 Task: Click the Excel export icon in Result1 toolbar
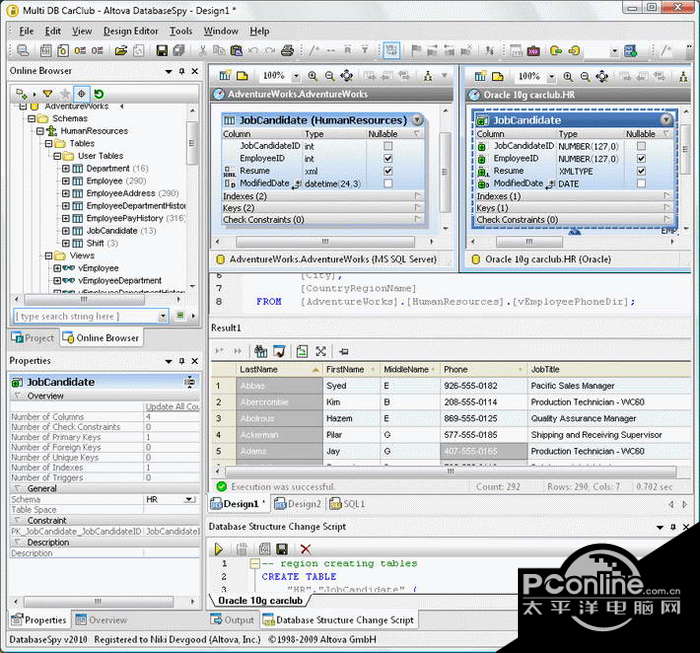pyautogui.click(x=302, y=351)
